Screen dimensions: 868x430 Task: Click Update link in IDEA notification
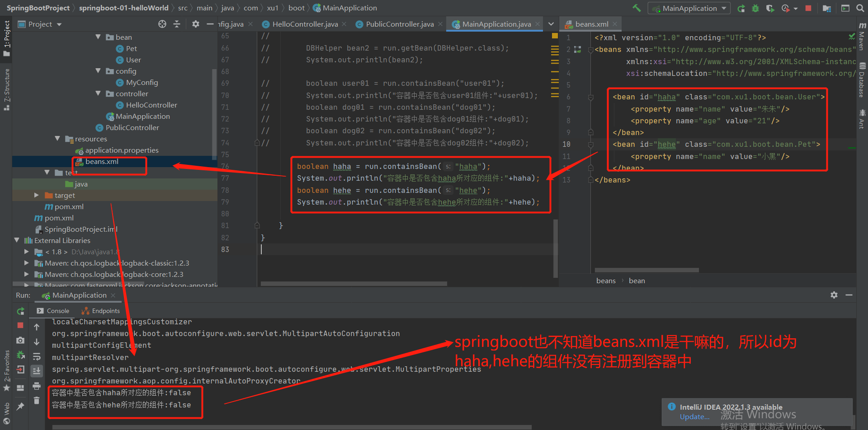point(694,417)
